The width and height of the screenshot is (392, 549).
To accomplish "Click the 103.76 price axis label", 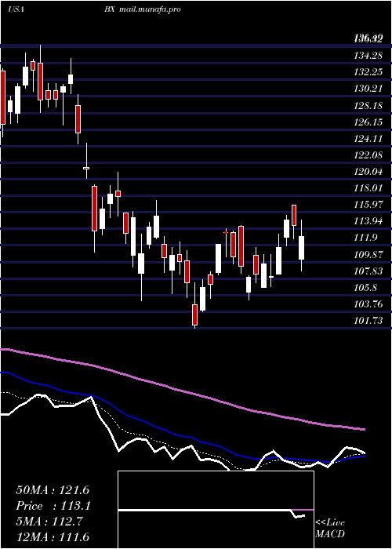I will [x=368, y=304].
